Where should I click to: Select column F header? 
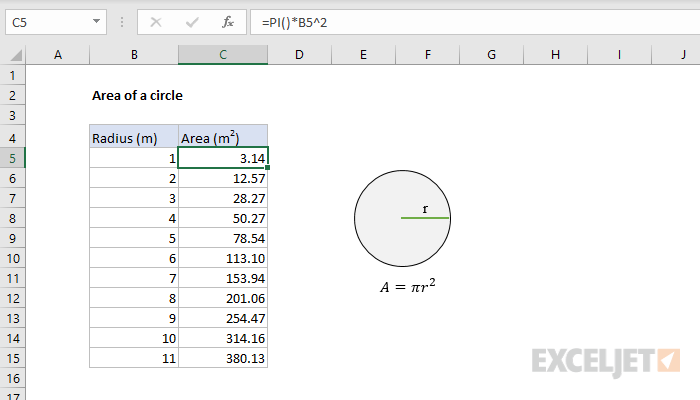click(x=428, y=55)
